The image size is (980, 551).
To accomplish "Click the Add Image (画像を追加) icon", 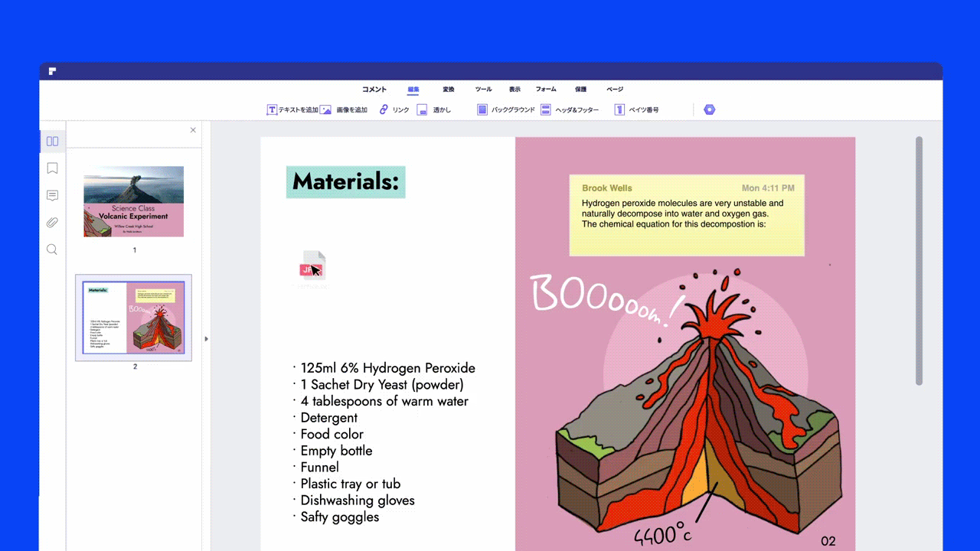I will [x=325, y=110].
